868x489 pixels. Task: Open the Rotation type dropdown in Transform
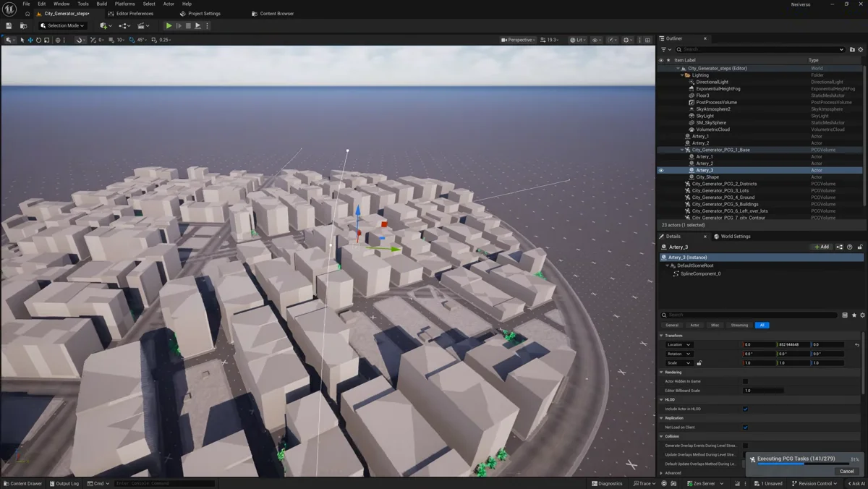point(678,354)
